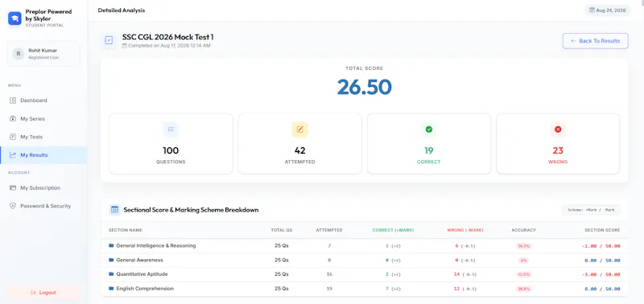Open Dashboard from sidebar menu
This screenshot has height=304, width=644.
(43, 101)
